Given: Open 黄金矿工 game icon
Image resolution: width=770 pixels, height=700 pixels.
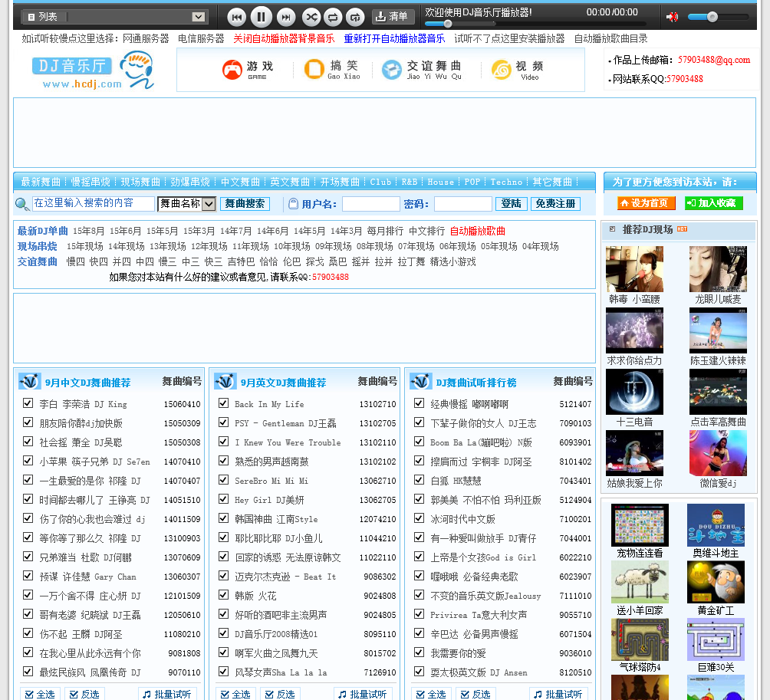Looking at the screenshot, I should tap(716, 582).
